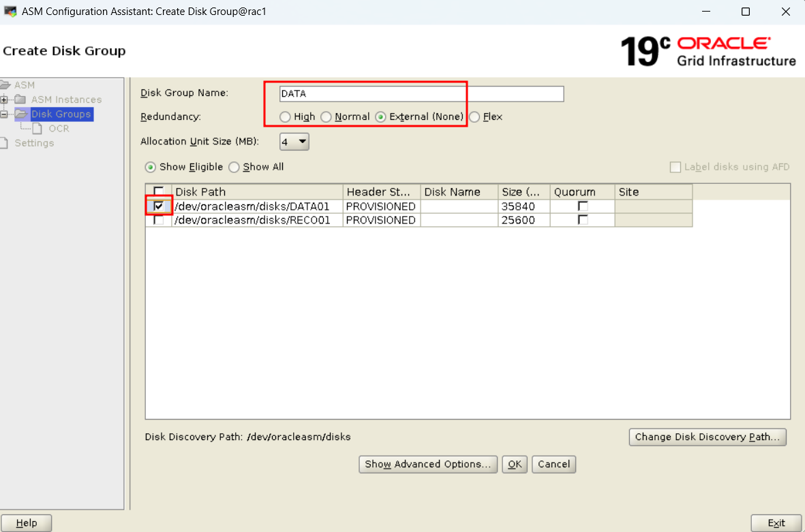Click the Disk Group Name input field

tap(421, 94)
